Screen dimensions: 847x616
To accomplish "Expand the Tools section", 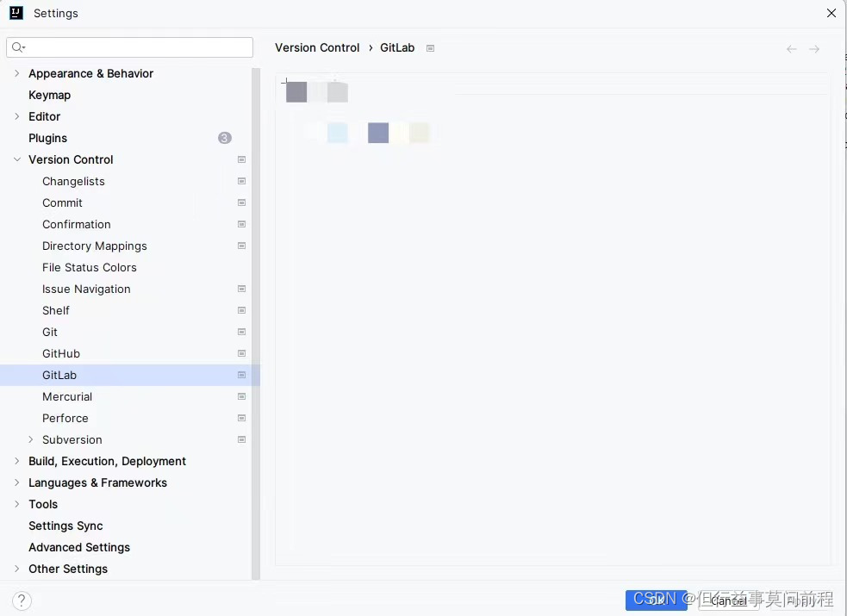I will point(16,504).
